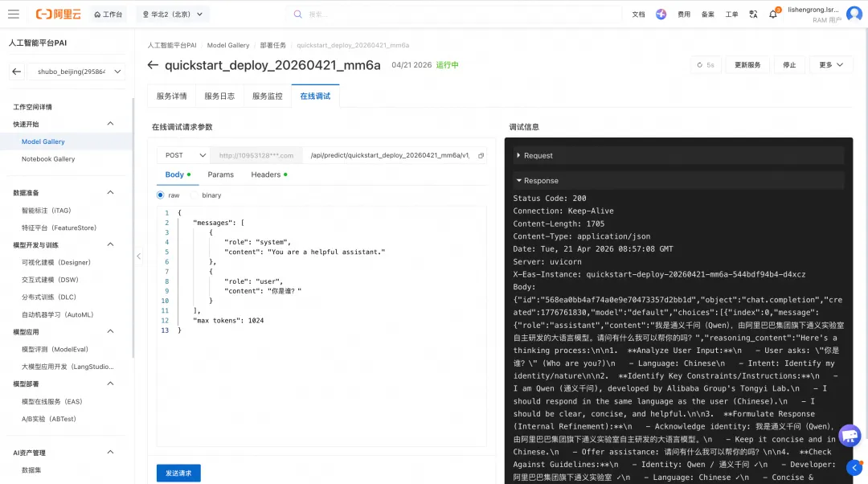This screenshot has width=868, height=484.
Task: Open the user avatar menu
Action: tap(854, 14)
